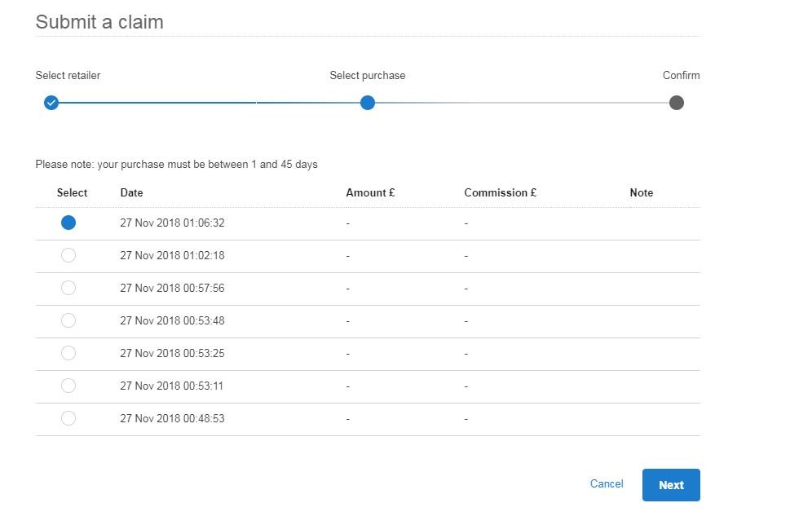Click the Commission £ column header
This screenshot has height=525, width=812.
point(501,192)
